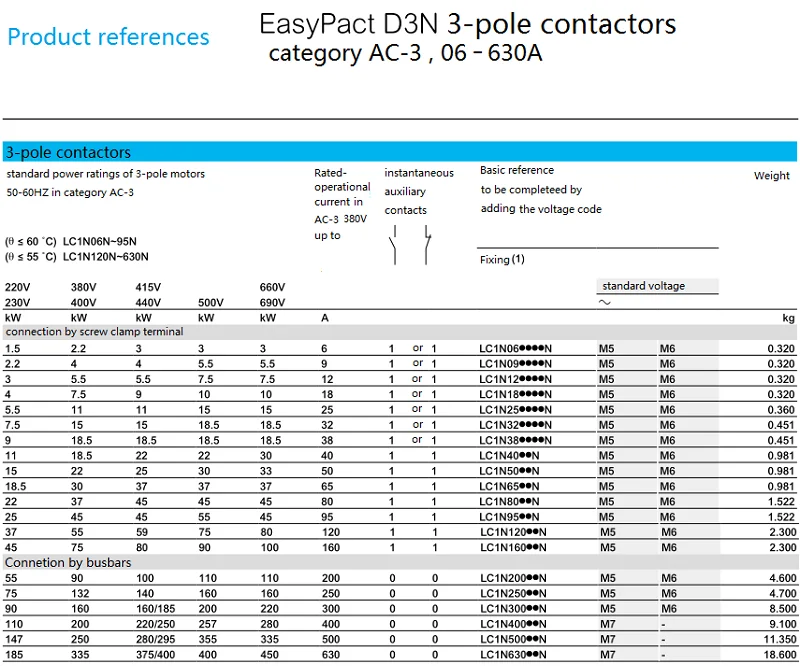Click the 'Basic reference' header text
The width and height of the screenshot is (800, 666).
tap(517, 170)
